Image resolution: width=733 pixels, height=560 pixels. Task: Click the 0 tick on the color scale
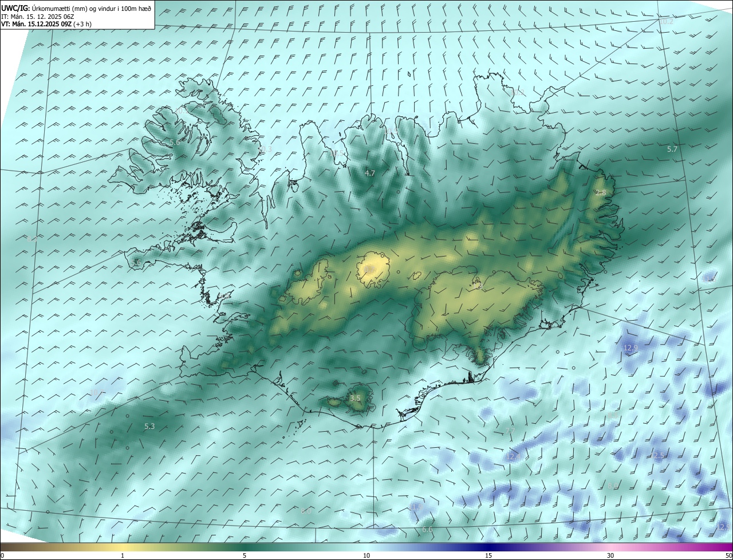point(2,556)
